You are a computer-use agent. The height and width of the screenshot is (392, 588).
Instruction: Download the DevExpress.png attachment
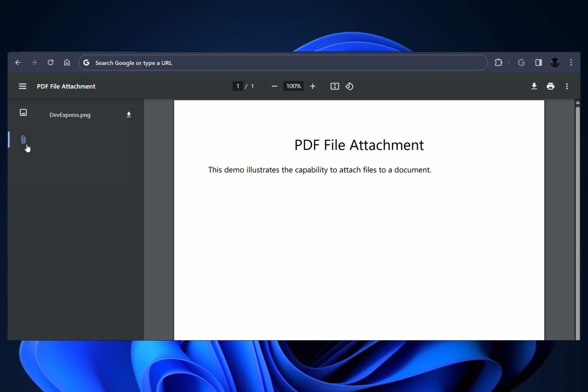tap(129, 115)
